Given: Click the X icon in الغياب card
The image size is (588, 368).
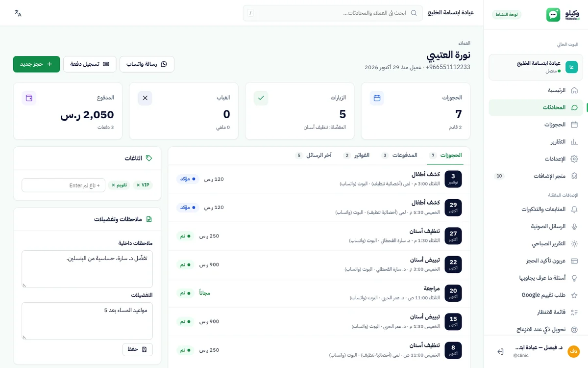Looking at the screenshot, I should [145, 98].
